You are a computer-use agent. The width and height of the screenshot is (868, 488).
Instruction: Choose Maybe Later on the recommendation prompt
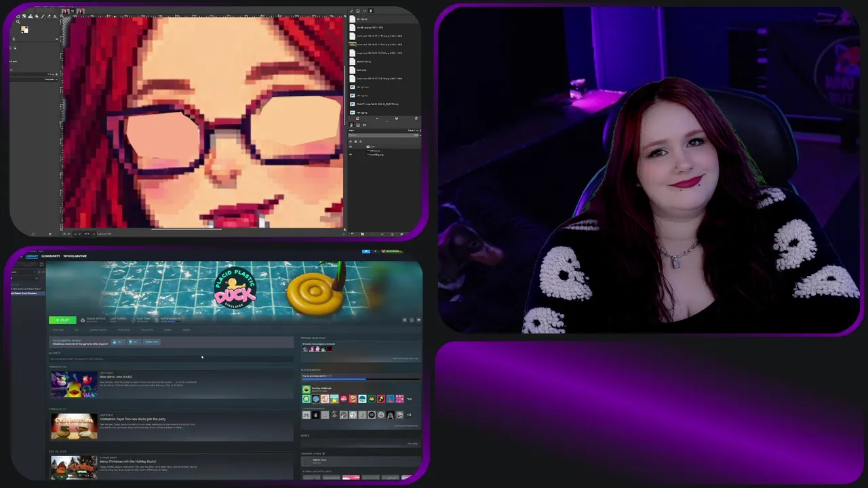click(x=152, y=342)
